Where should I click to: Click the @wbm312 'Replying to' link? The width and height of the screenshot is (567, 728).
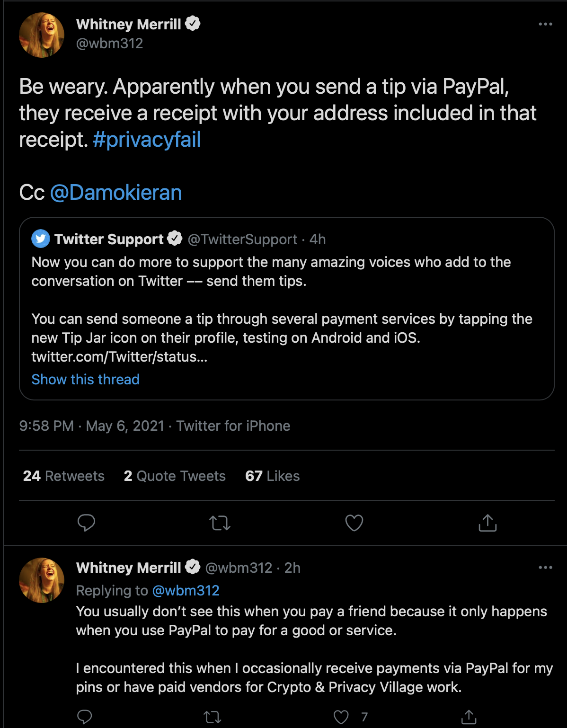[186, 590]
